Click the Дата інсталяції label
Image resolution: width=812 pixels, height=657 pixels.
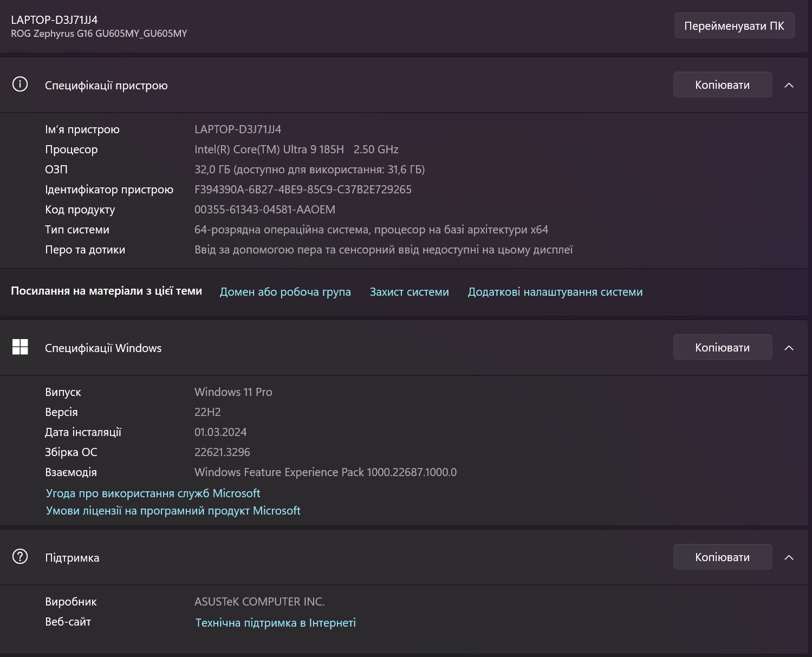click(83, 432)
